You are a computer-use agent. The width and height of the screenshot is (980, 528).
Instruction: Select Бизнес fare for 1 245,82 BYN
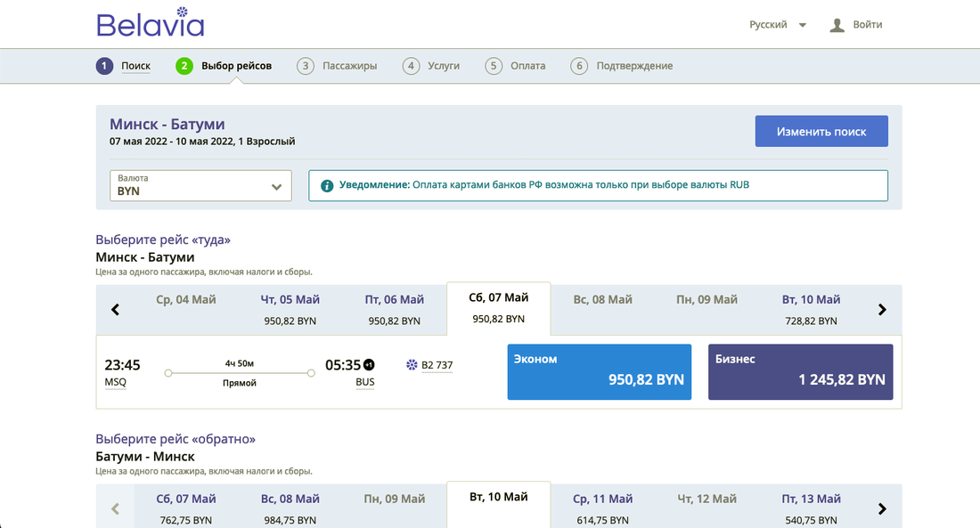tap(800, 371)
